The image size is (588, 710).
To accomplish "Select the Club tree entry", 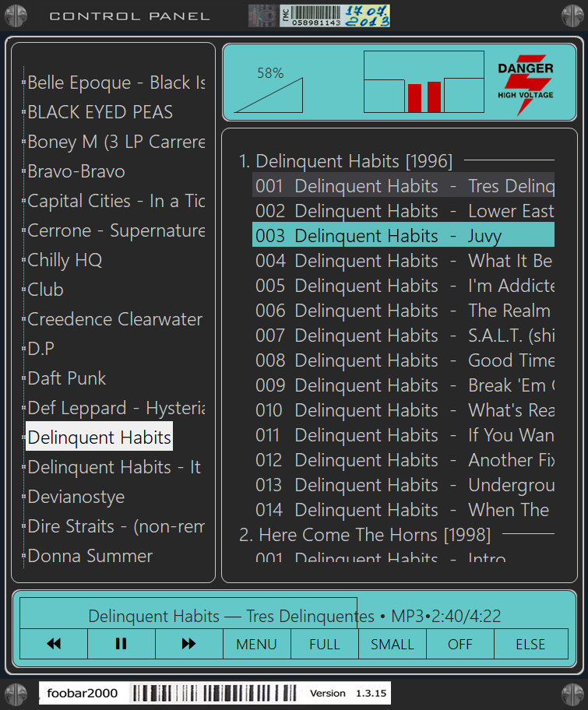I will coord(45,290).
